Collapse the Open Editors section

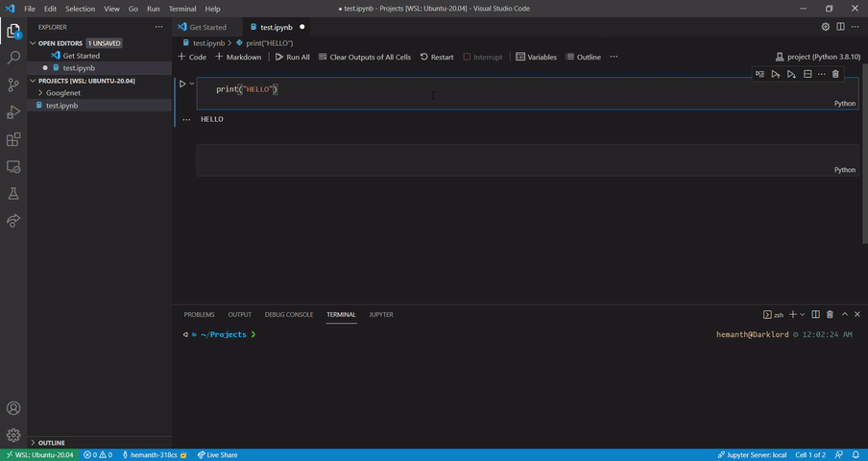(x=33, y=43)
